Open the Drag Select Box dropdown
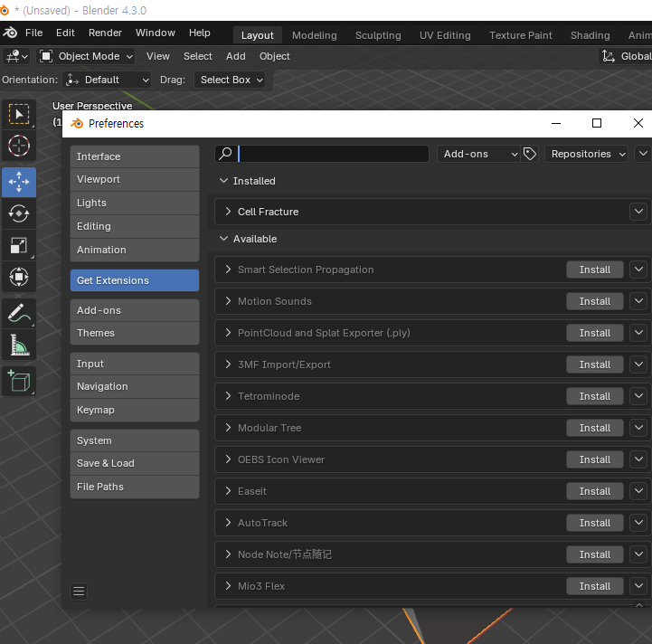Image resolution: width=652 pixels, height=644 pixels. coord(230,80)
